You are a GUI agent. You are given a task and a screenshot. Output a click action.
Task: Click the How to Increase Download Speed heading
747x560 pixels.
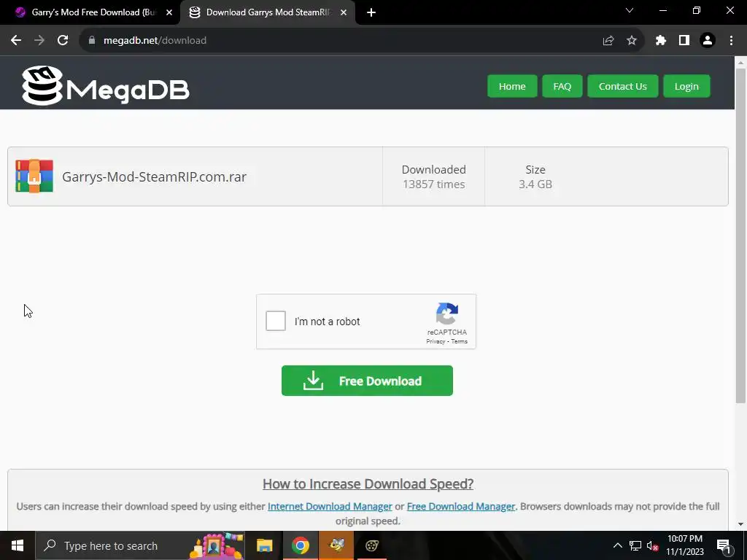pos(368,484)
